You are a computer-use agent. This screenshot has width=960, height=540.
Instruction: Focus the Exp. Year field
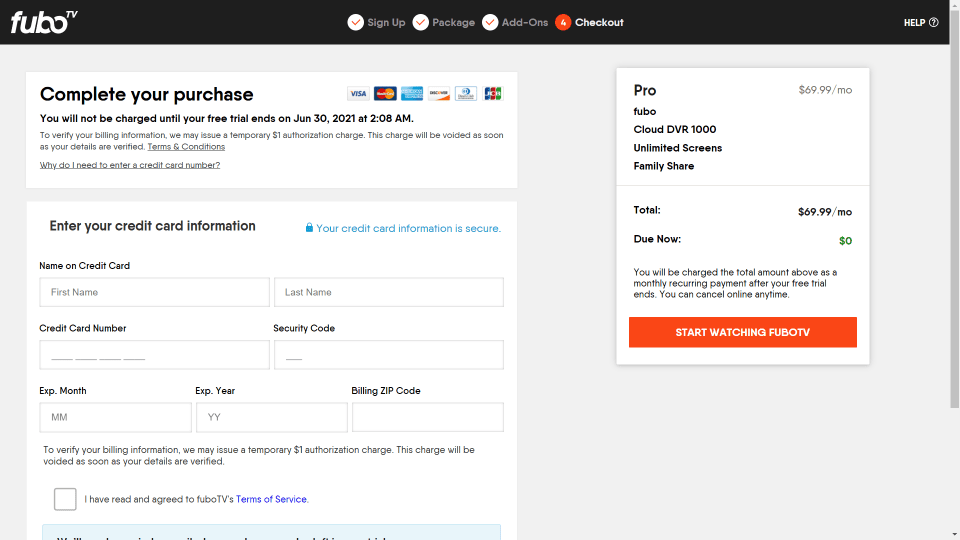[x=272, y=418]
